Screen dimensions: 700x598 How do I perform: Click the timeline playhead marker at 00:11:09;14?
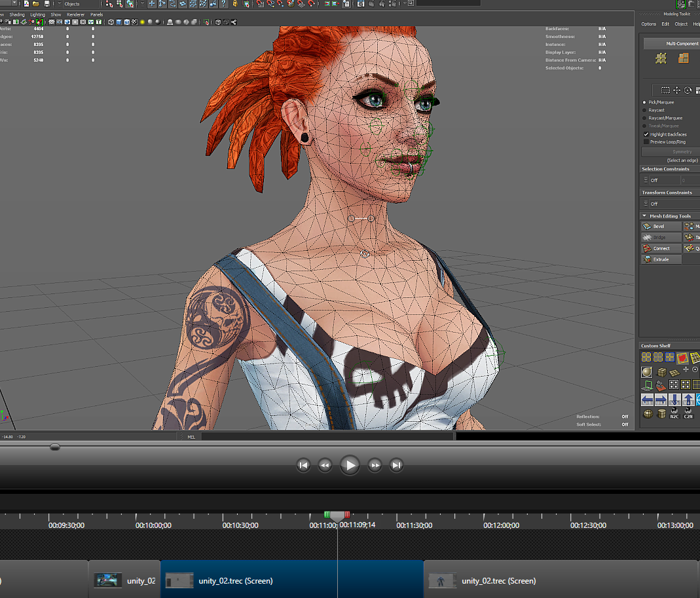(337, 516)
